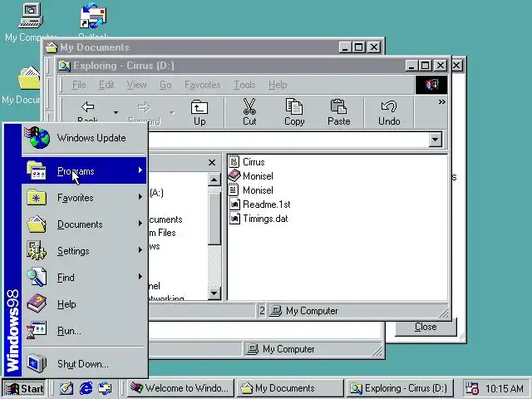
Task: Click the Help book icon in Start menu
Action: pyautogui.click(x=37, y=303)
